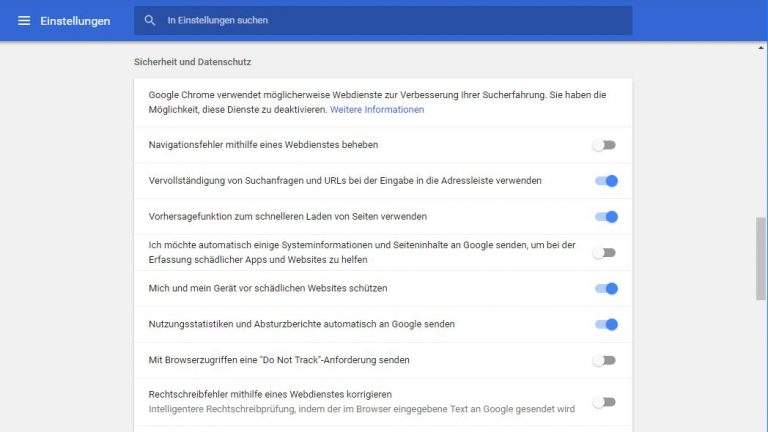
Task: Click the 'Navigationsfehler mithilfe eines Webdienstes beheben' row text
Action: [x=263, y=145]
